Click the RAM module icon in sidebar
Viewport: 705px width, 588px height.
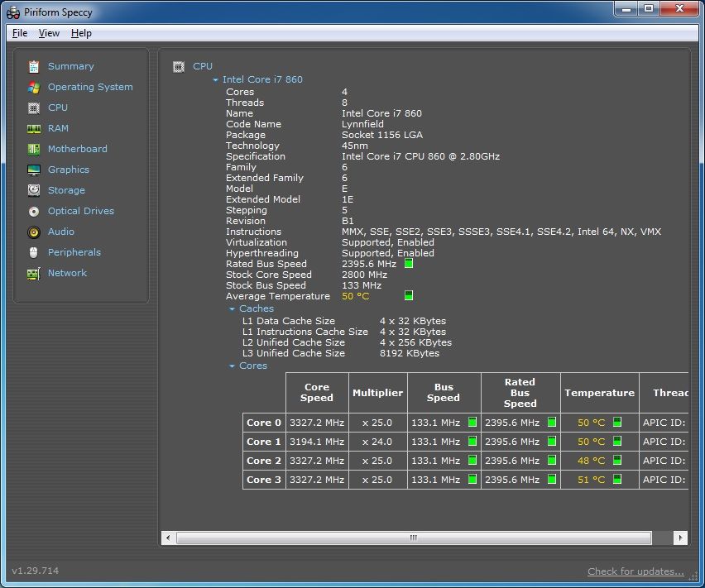click(34, 129)
